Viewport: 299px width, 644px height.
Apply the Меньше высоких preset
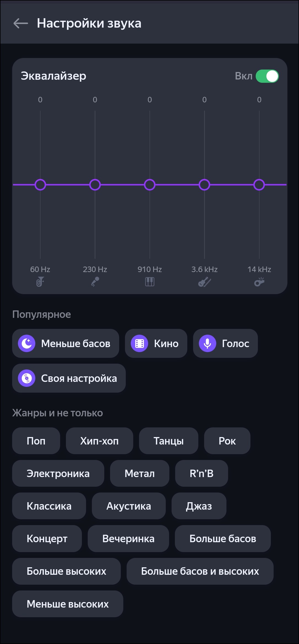[x=68, y=604]
